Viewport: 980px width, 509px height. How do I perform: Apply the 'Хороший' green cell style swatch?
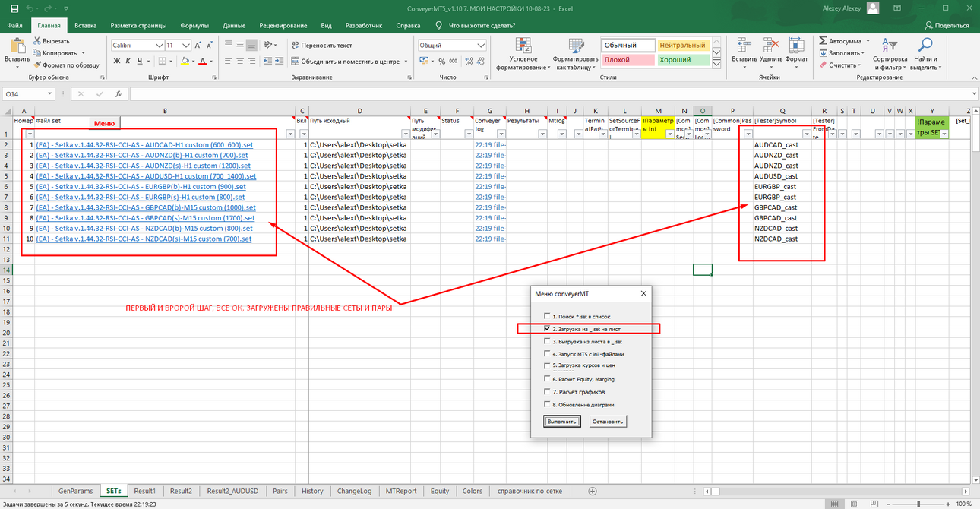pyautogui.click(x=683, y=59)
